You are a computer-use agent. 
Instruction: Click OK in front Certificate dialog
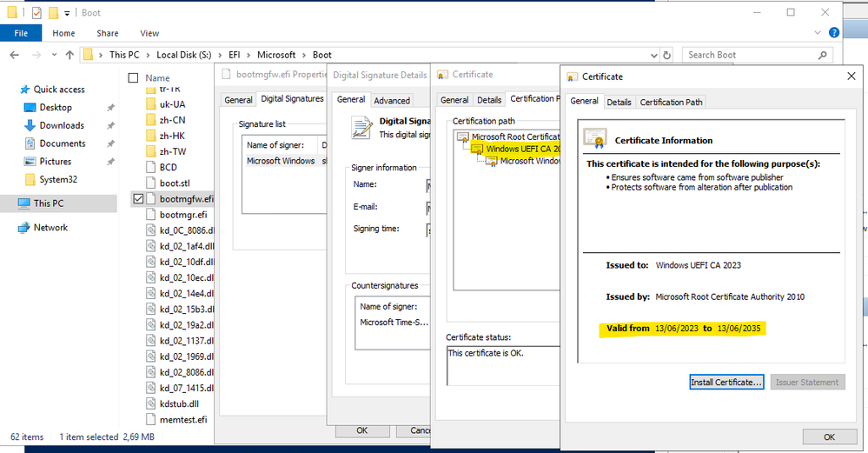click(829, 437)
